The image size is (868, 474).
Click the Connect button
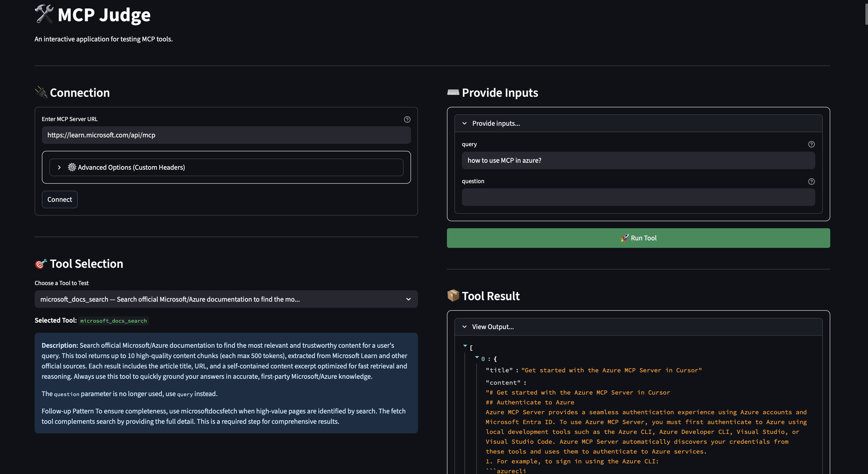coord(60,199)
